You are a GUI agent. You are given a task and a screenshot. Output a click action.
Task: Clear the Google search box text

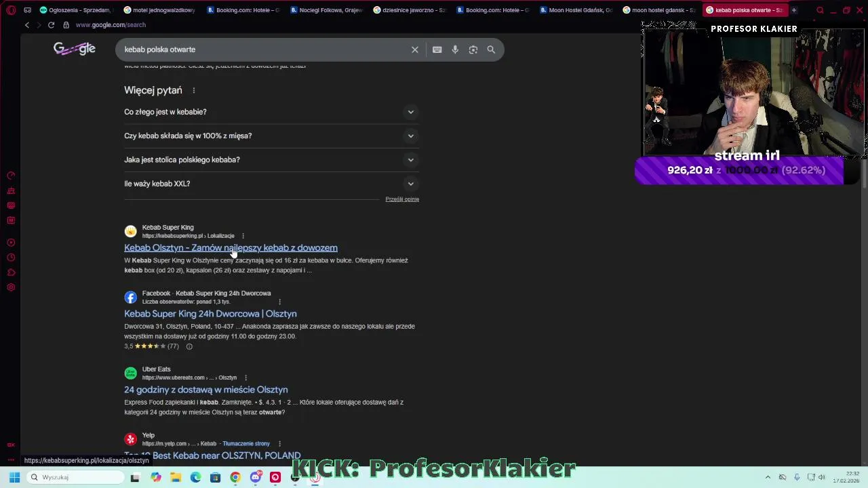(415, 49)
